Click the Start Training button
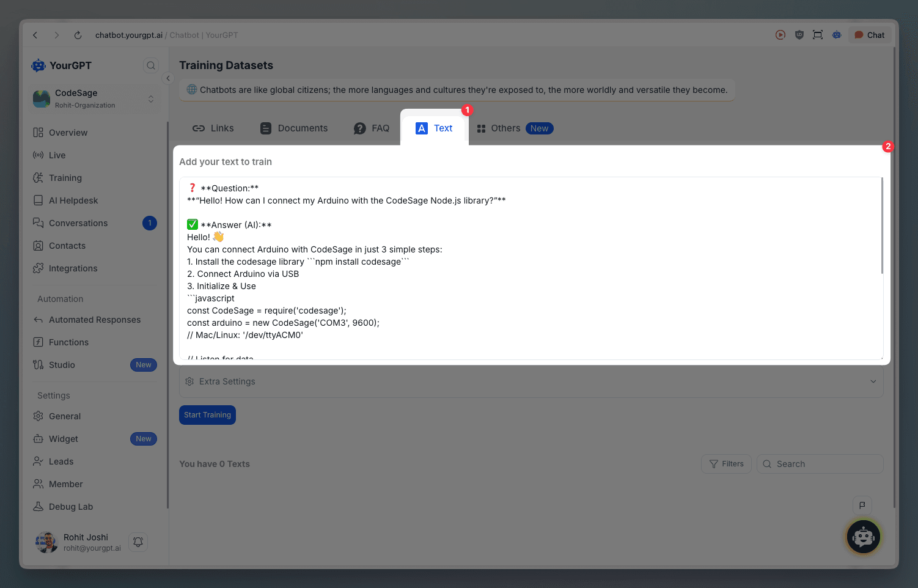Viewport: 918px width, 588px height. click(x=207, y=414)
